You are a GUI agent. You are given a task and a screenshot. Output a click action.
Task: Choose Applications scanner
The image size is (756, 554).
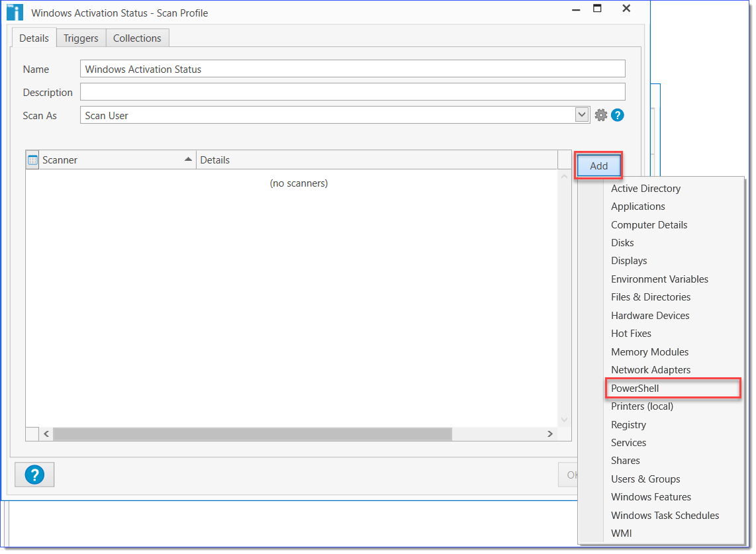[638, 207]
